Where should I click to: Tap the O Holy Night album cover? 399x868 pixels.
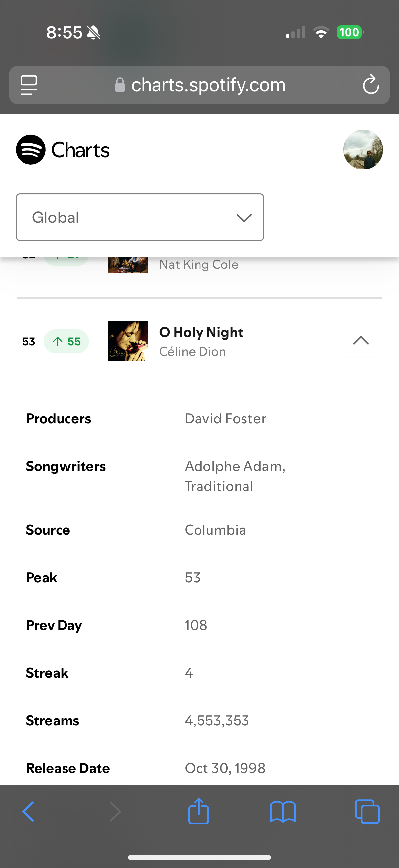click(128, 341)
